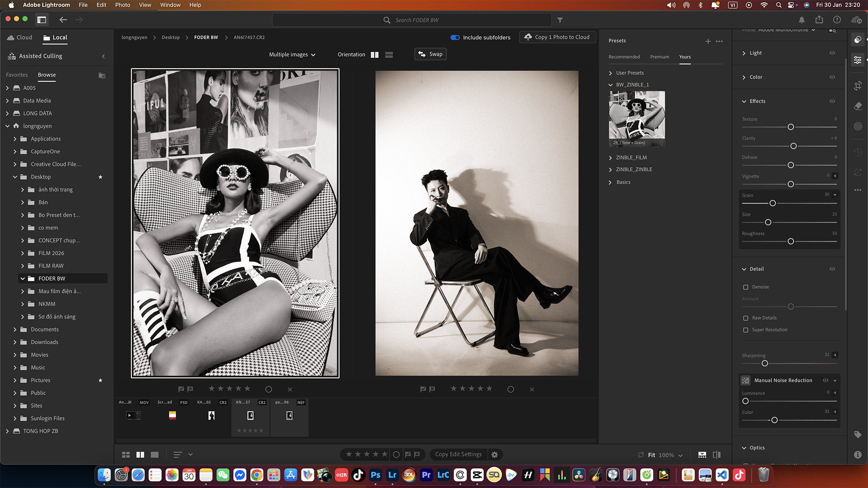Open the Multiple images dropdown

coord(292,54)
